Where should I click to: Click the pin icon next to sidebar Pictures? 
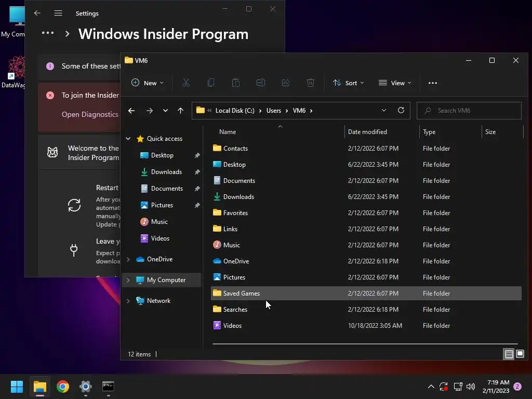click(197, 205)
